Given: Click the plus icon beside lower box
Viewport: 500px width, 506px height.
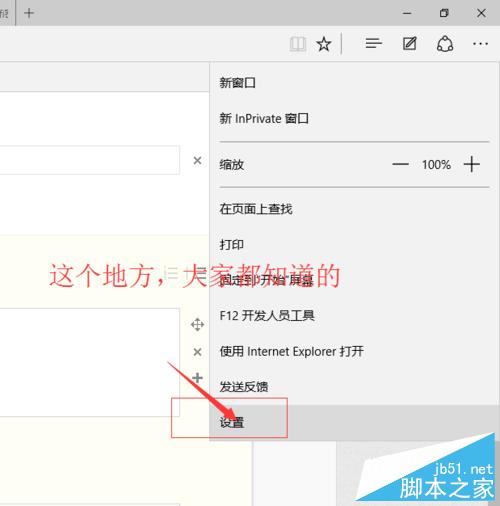Looking at the screenshot, I should (197, 378).
